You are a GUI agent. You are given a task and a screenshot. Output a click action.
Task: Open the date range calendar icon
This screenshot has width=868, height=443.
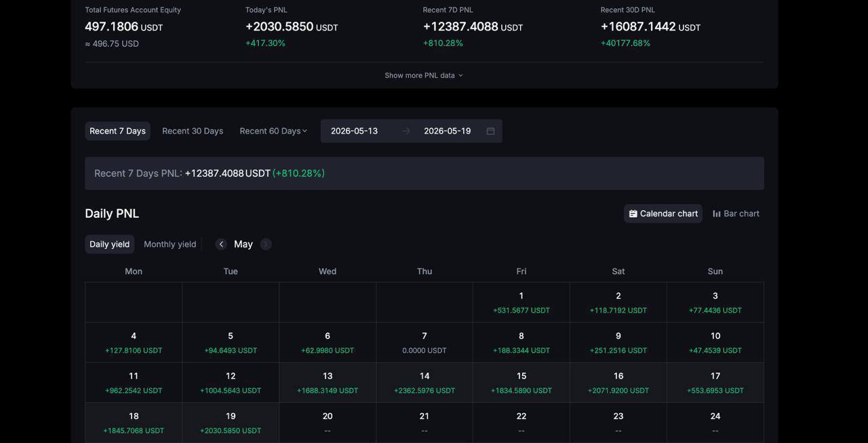[x=490, y=131]
